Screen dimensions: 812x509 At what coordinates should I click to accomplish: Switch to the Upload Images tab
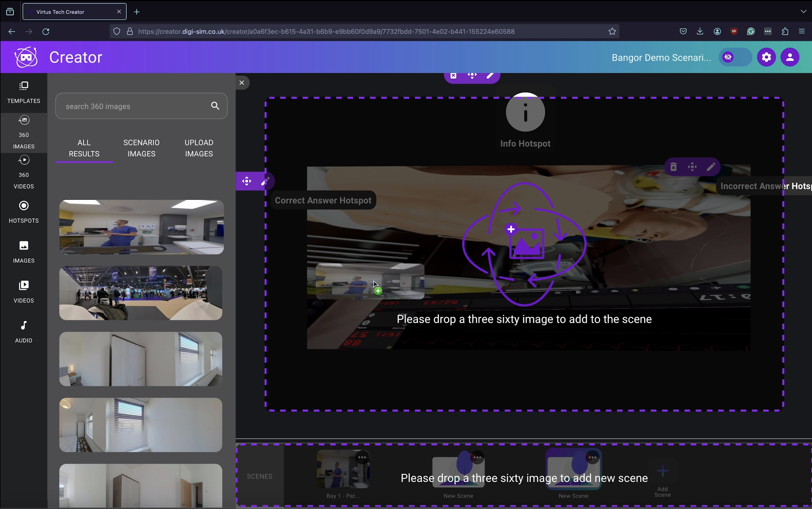(x=199, y=148)
